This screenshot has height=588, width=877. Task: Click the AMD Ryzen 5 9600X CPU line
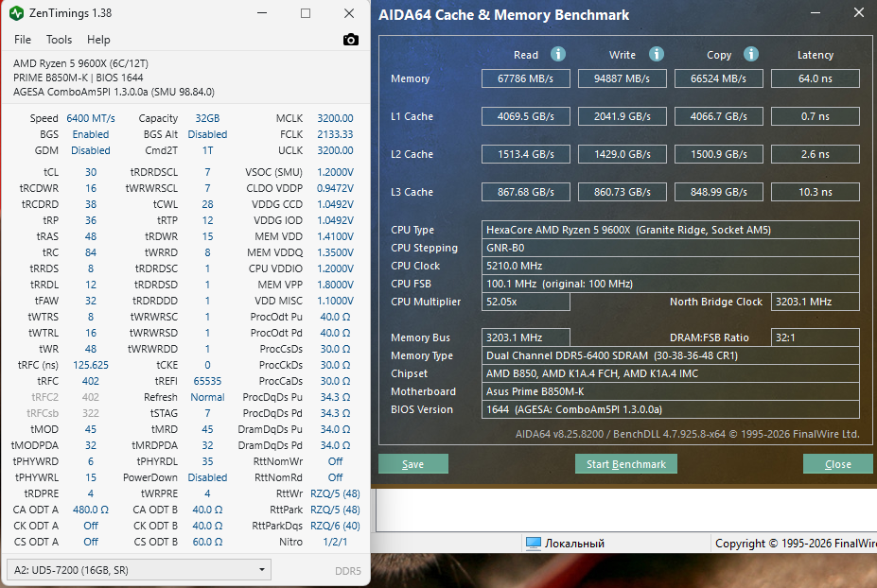(x=80, y=63)
